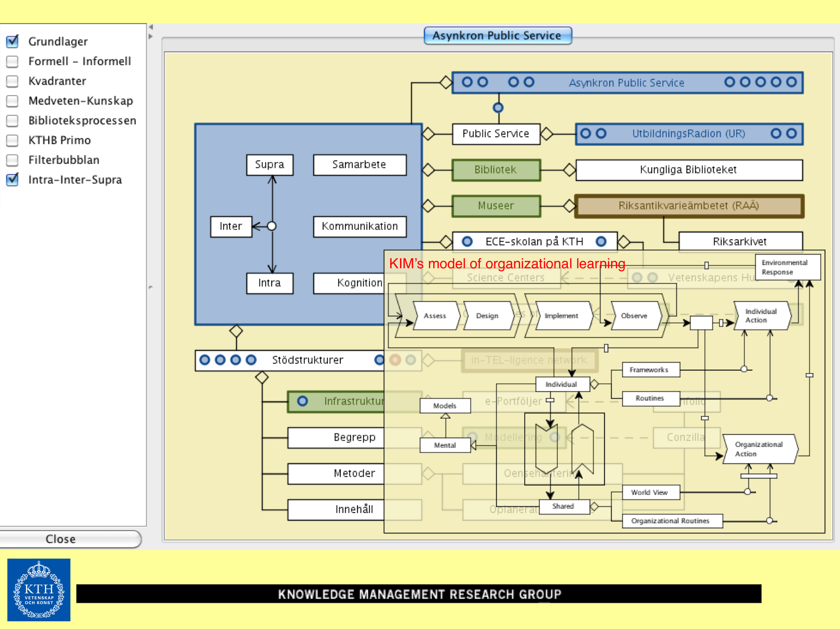840x629 pixels.
Task: Click the blue circle on Infrastruktur node
Action: [x=302, y=401]
